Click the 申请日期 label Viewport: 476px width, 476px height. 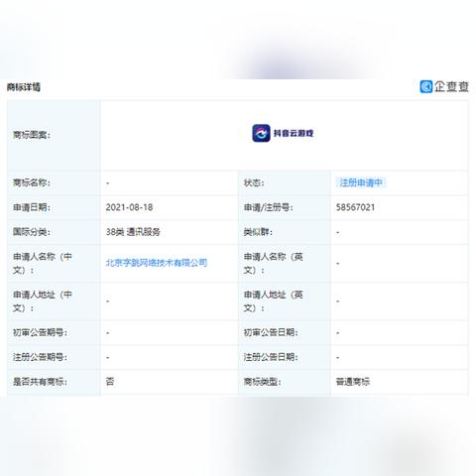click(32, 207)
